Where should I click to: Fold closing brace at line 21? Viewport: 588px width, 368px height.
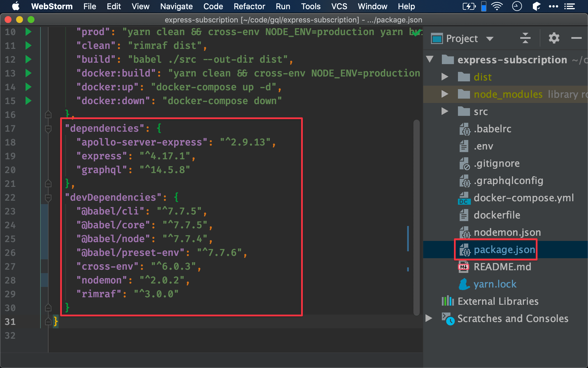(48, 183)
